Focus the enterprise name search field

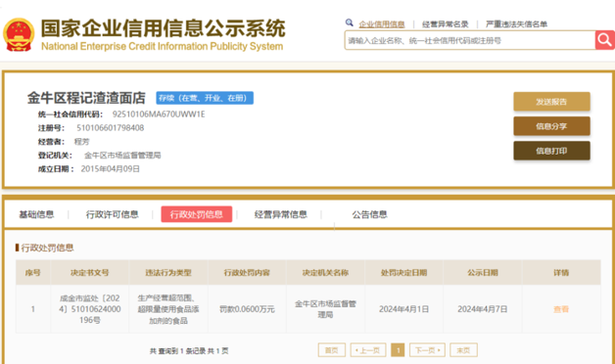470,40
